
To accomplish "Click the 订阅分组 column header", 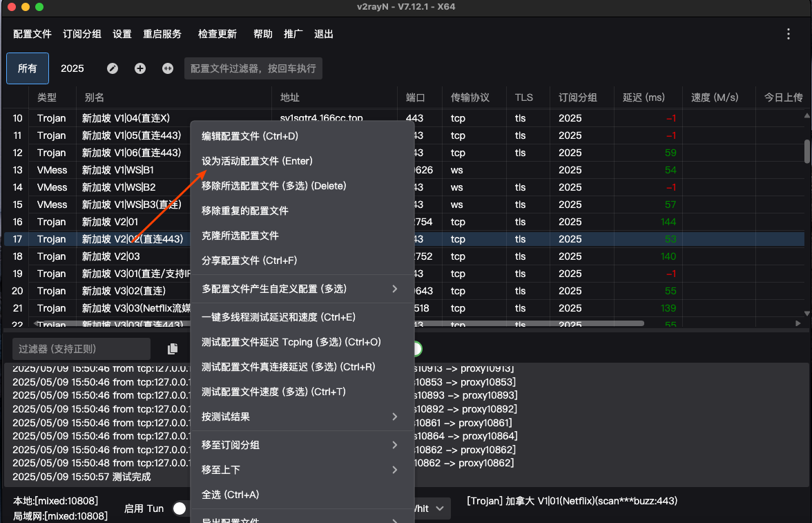I will (x=578, y=97).
